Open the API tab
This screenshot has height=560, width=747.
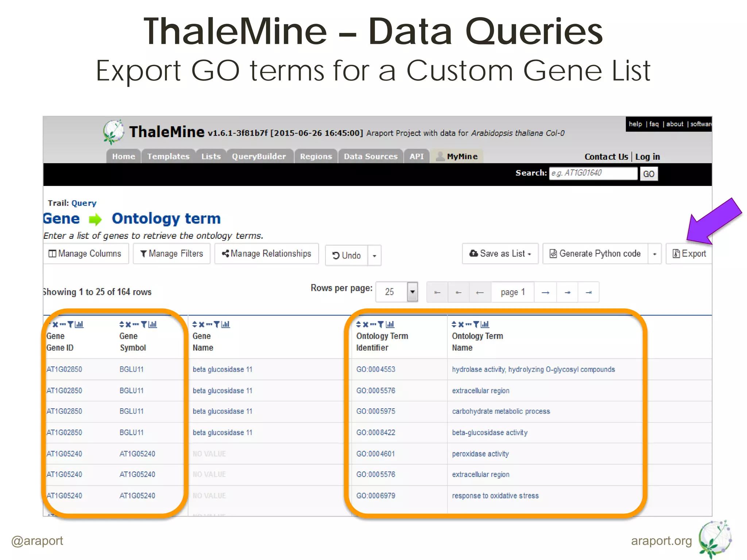click(x=417, y=156)
